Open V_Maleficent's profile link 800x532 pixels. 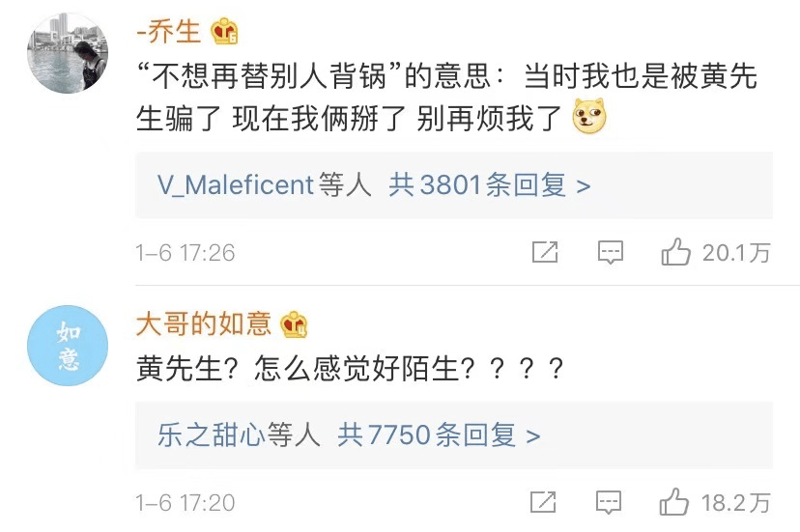pyautogui.click(x=235, y=185)
